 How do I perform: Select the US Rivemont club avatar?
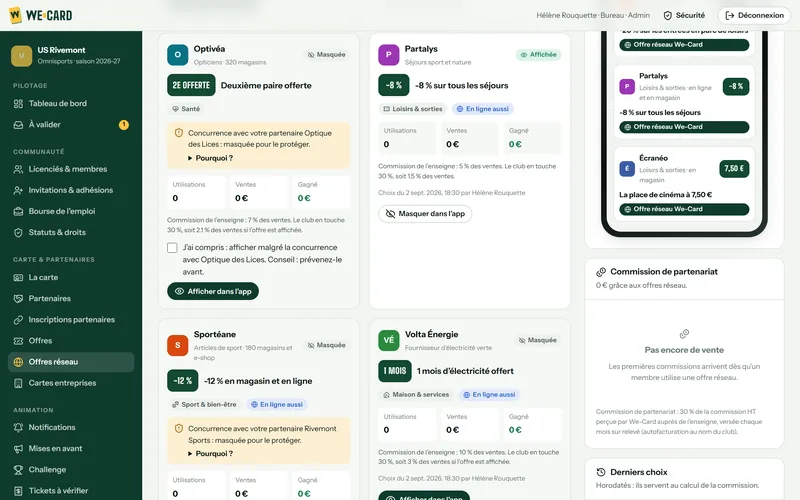21,56
